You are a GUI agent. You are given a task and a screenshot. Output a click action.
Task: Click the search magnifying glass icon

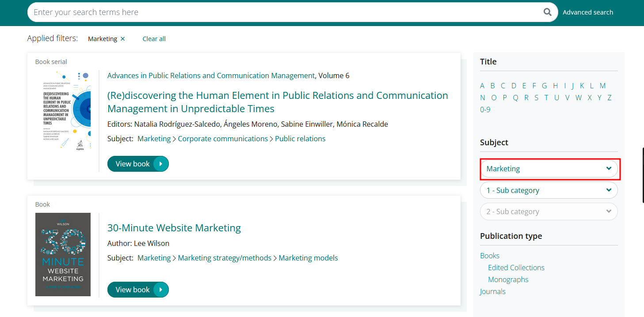[547, 12]
